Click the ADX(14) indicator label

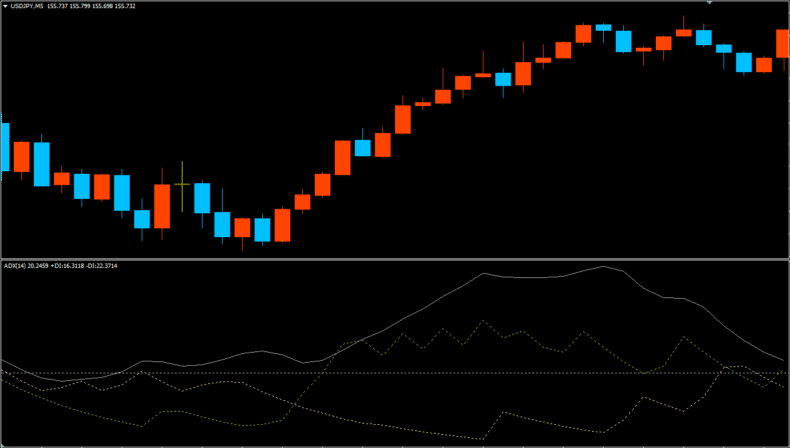(16, 266)
